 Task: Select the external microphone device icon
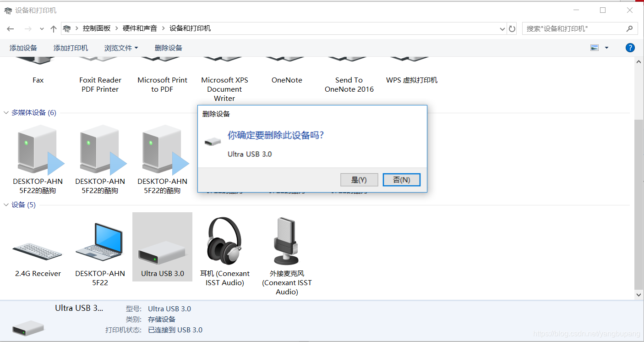(x=287, y=242)
